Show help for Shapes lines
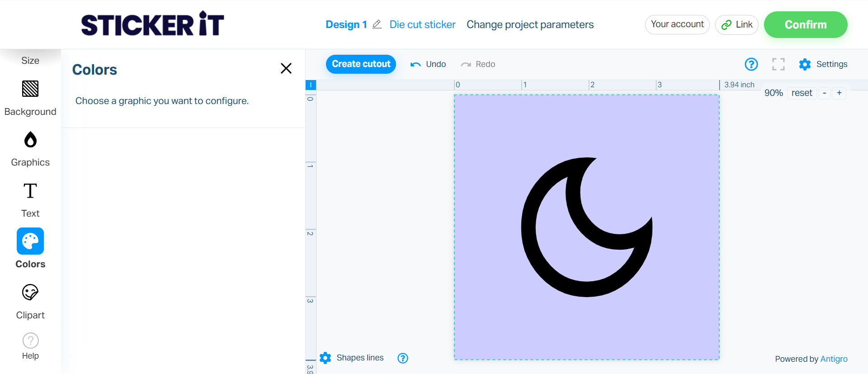This screenshot has height=374, width=868. coord(403,358)
